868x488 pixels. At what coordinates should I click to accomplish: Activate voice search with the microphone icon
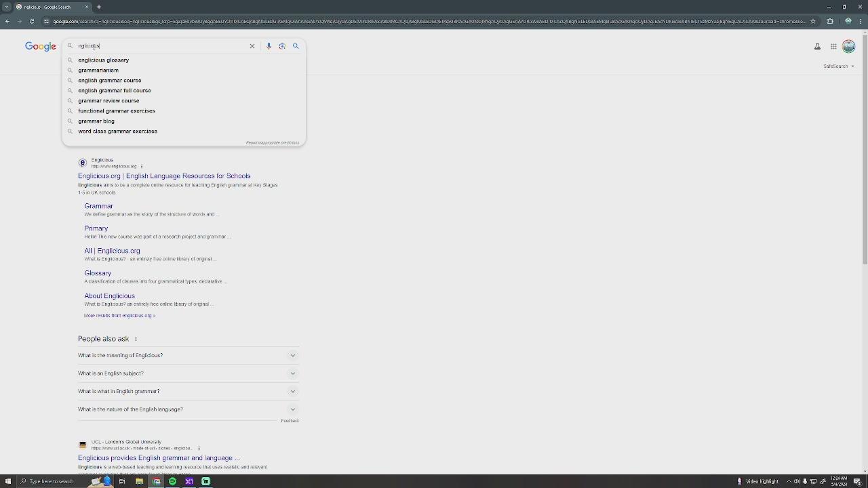click(x=269, y=46)
